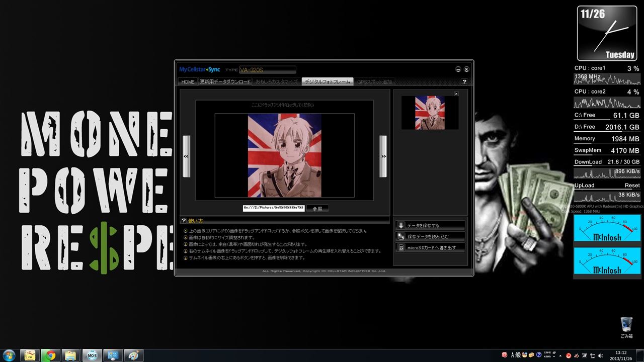Open the Control Panel taskbar icon
Image resolution: width=644 pixels, height=362 pixels.
click(113, 355)
